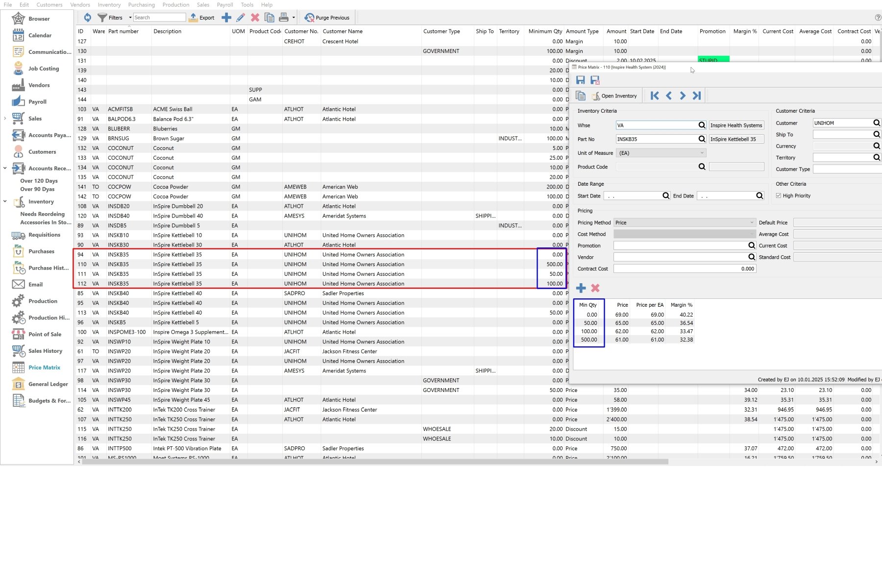Open the Tools menu
This screenshot has height=588, width=882.
pyautogui.click(x=247, y=4)
